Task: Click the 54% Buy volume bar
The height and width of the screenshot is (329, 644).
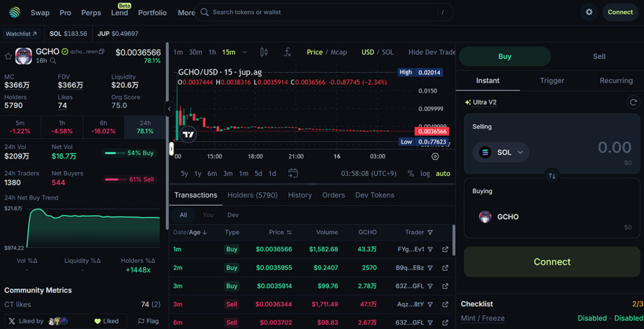Action: point(130,153)
